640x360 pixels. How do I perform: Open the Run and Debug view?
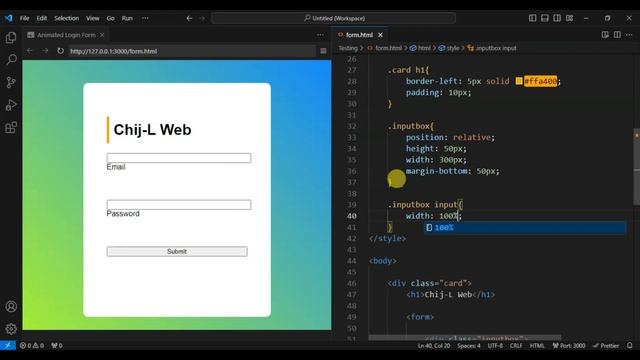click(x=11, y=105)
